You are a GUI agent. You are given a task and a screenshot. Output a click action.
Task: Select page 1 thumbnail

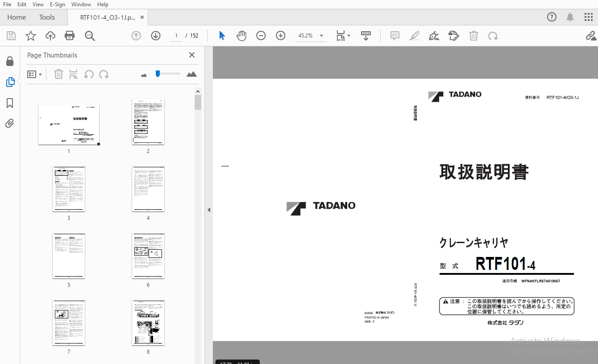point(69,124)
